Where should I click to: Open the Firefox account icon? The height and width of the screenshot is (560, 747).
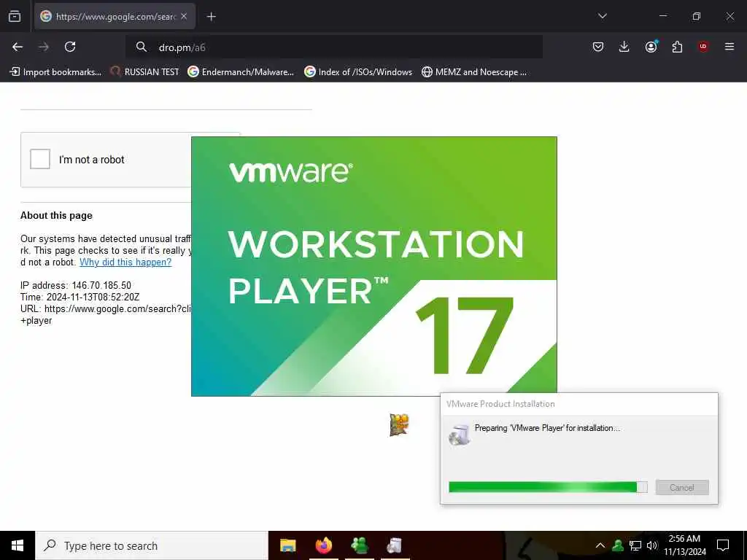pos(651,47)
